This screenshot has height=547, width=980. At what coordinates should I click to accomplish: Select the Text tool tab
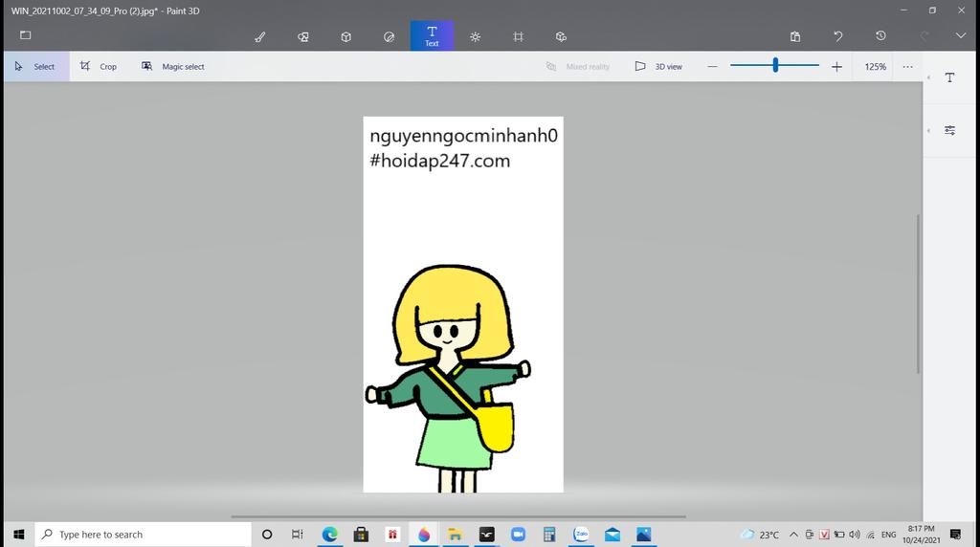[x=432, y=35]
